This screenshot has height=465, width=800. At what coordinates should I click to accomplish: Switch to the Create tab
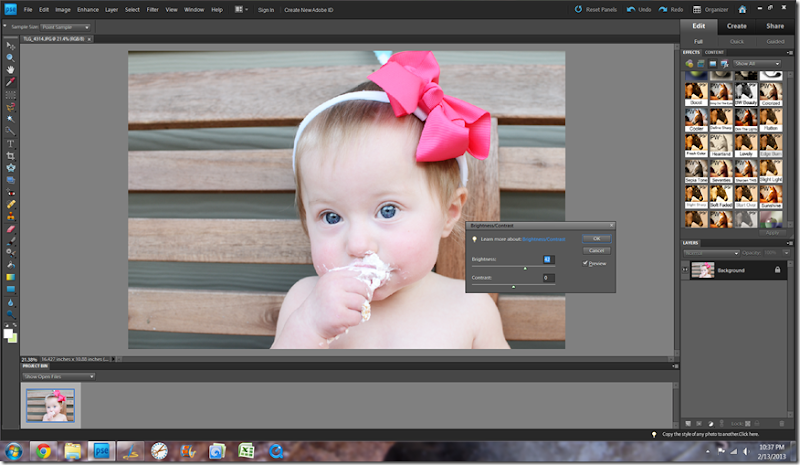click(x=736, y=26)
